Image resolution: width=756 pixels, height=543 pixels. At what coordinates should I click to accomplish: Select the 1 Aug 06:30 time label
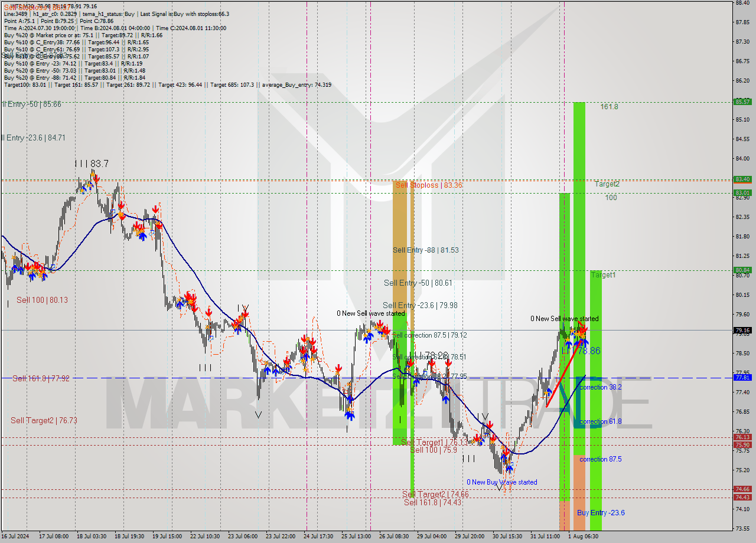583,537
